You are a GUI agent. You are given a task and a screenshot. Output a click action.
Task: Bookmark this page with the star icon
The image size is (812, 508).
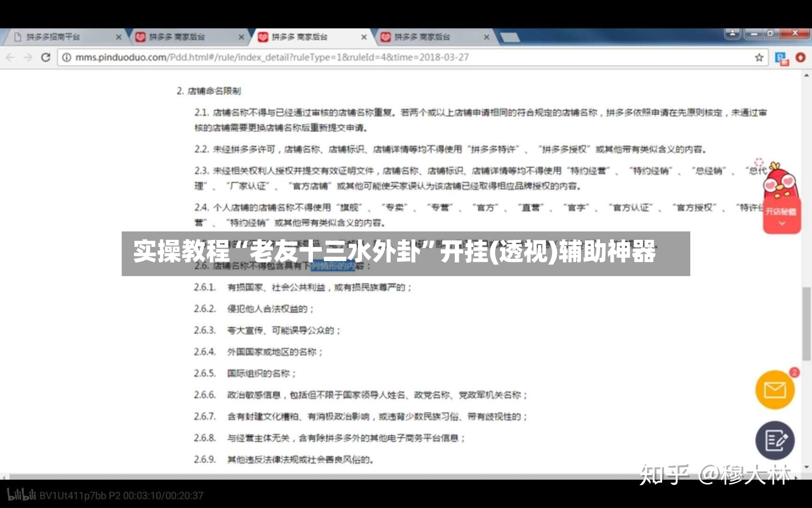pyautogui.click(x=759, y=57)
